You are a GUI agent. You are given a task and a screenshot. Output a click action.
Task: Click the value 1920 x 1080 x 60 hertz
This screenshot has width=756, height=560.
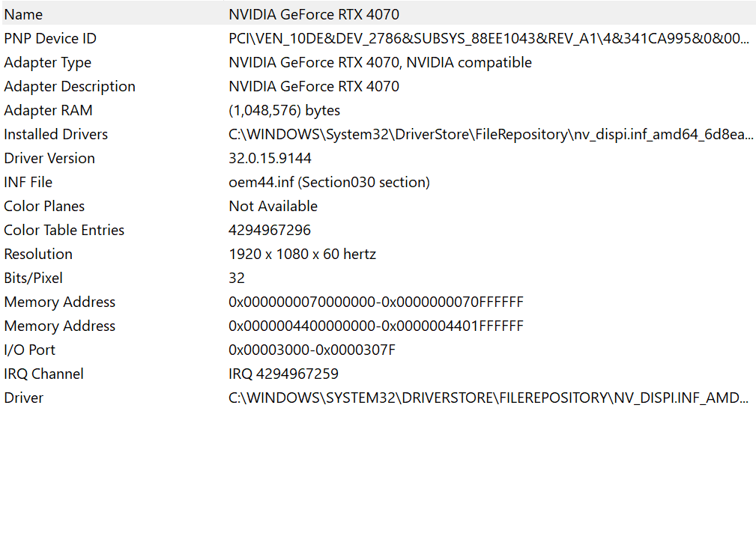(302, 254)
